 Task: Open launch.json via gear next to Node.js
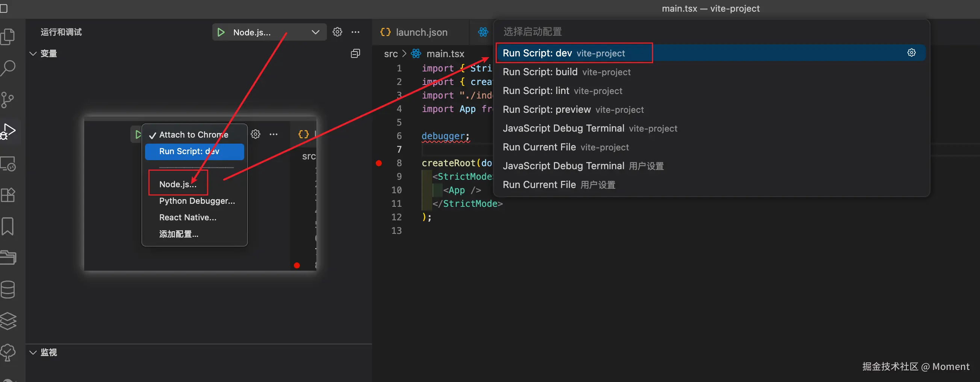coord(337,32)
